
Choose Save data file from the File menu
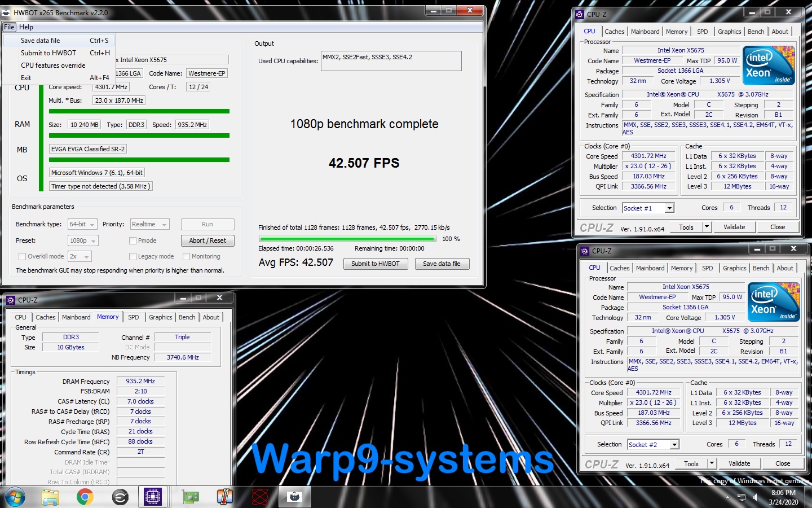[59, 41]
